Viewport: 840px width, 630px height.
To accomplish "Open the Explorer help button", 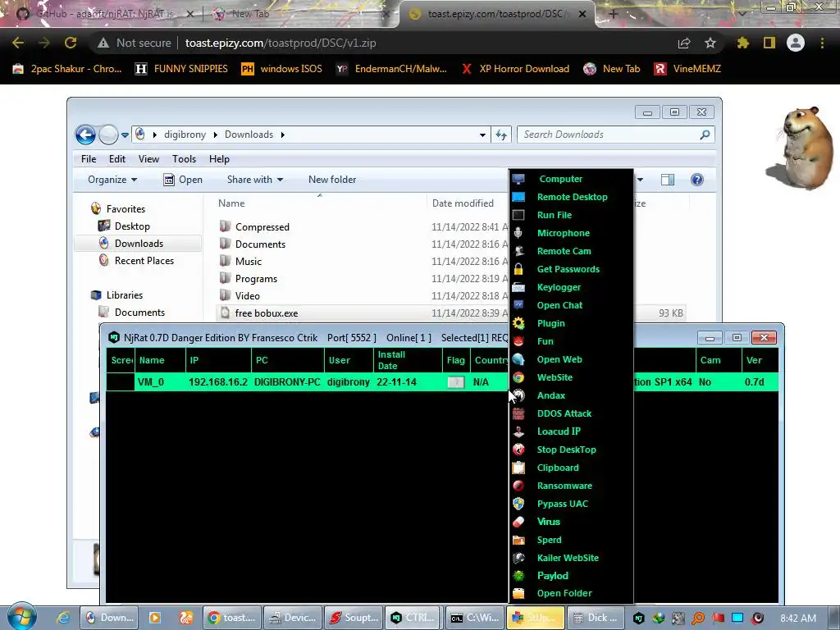I will (697, 180).
